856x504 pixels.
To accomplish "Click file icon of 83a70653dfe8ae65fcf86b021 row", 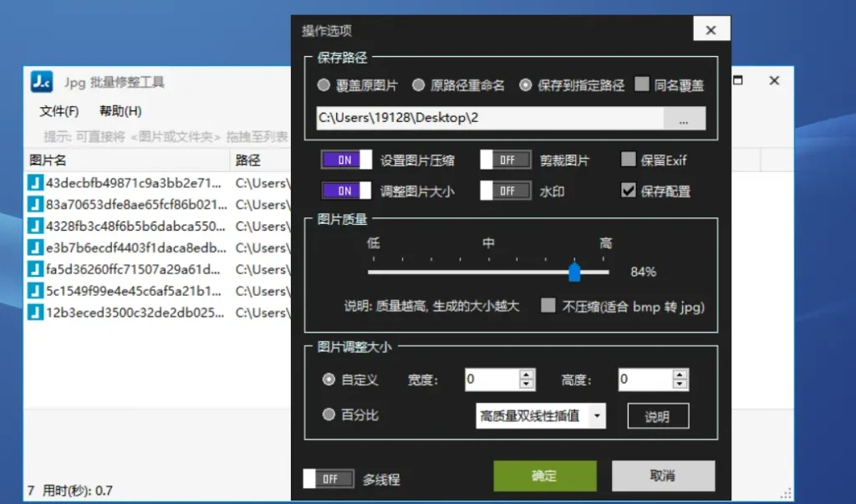I will click(35, 204).
